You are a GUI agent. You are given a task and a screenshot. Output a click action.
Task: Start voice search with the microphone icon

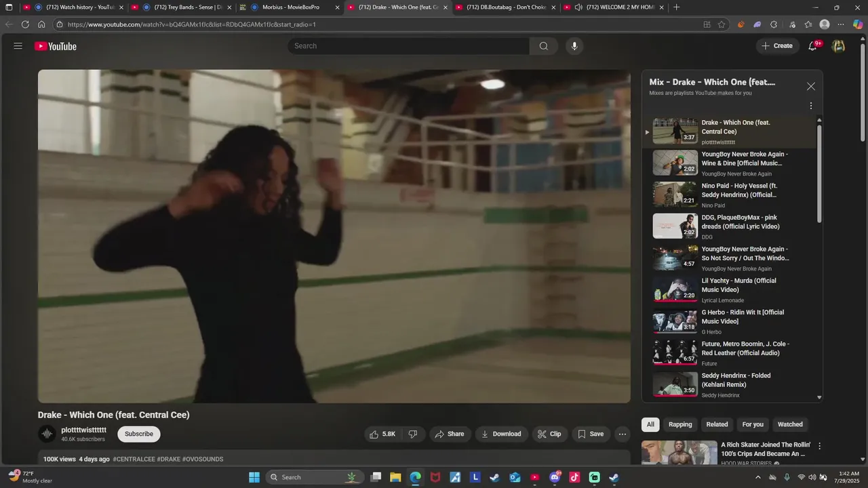(574, 46)
